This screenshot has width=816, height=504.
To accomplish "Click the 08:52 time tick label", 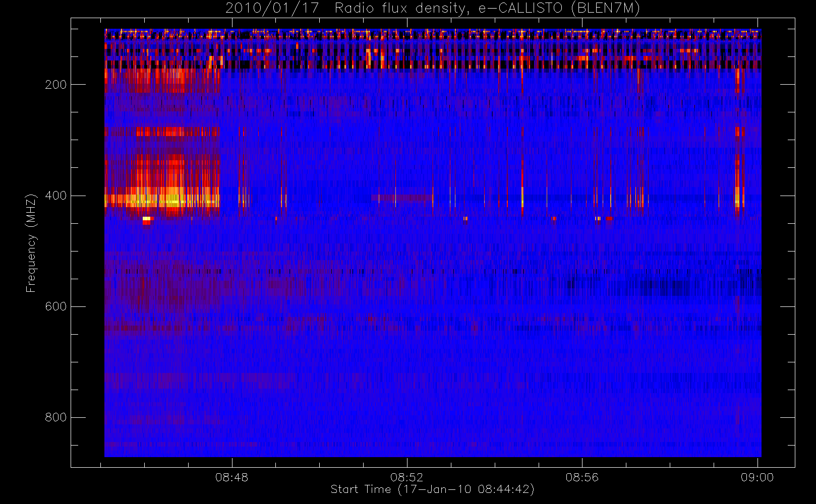I will point(407,477).
